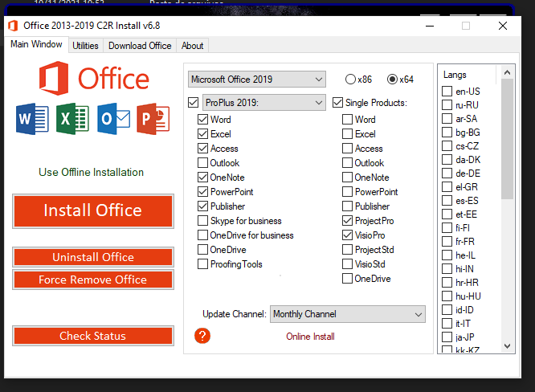The image size is (535, 392).
Task: Select the en-US language checkbox
Action: (447, 91)
